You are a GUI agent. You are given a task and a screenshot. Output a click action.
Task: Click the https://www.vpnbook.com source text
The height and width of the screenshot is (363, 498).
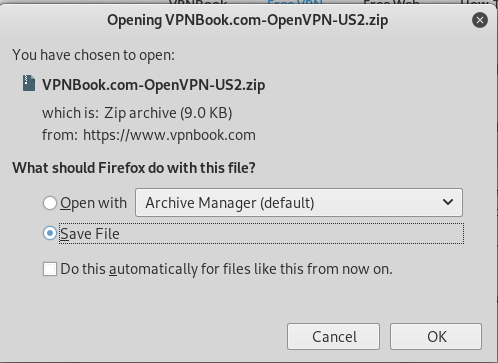coord(169,135)
